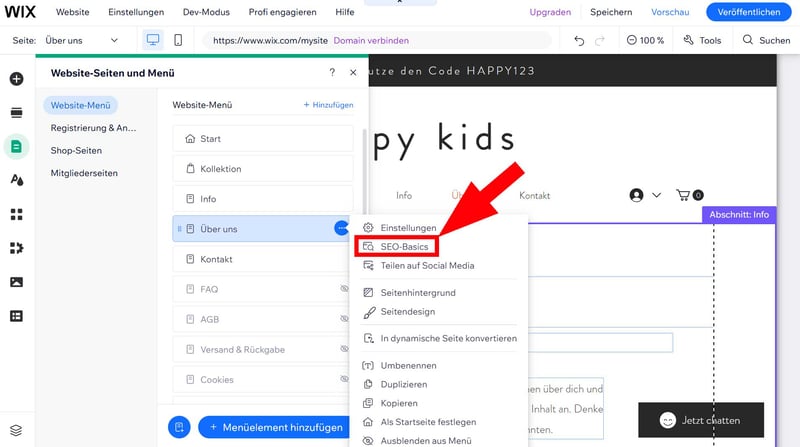Select the Shop-Seiten tab
The height and width of the screenshot is (447, 800).
pyautogui.click(x=76, y=150)
